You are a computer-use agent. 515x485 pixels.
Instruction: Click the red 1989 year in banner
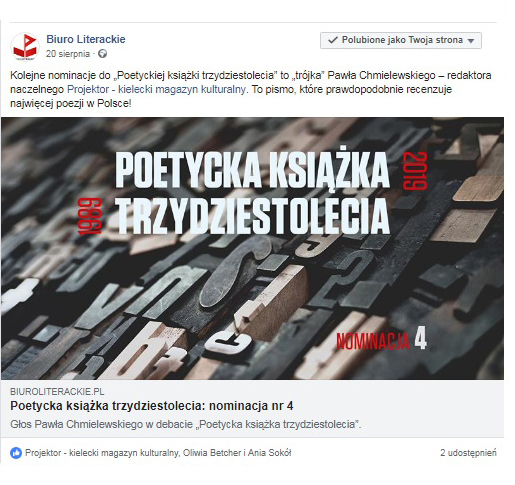[89, 217]
